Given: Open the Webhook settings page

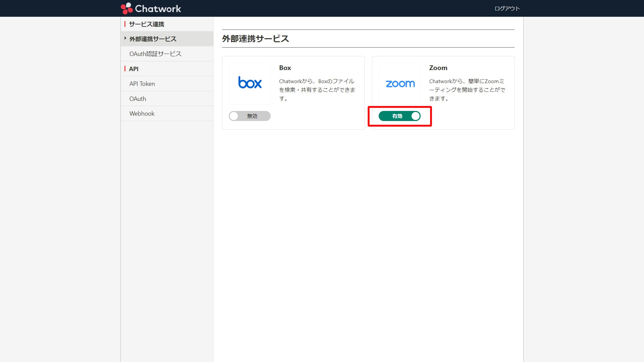Looking at the screenshot, I should pyautogui.click(x=142, y=114).
